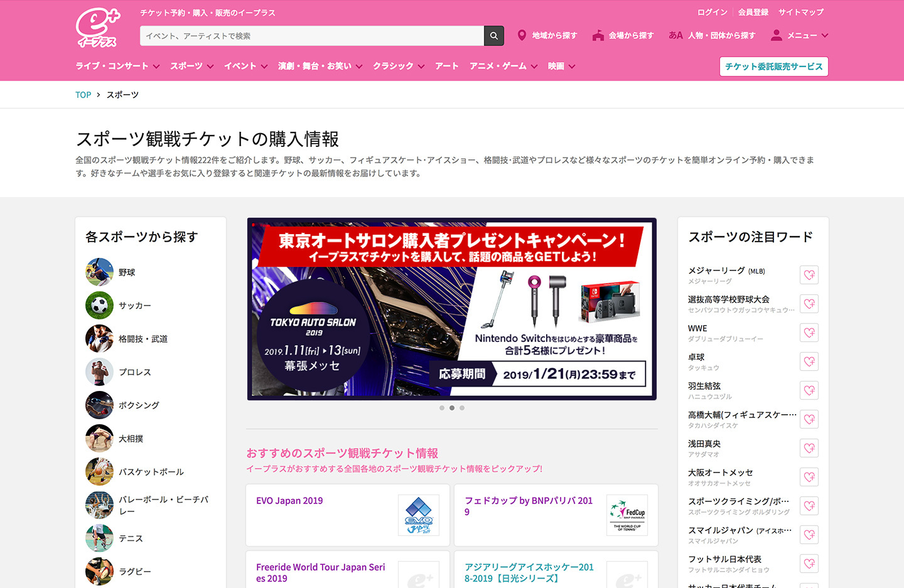The width and height of the screenshot is (904, 588).
Task: Expand the ライブ・コンサート dropdown menu
Action: tap(117, 66)
